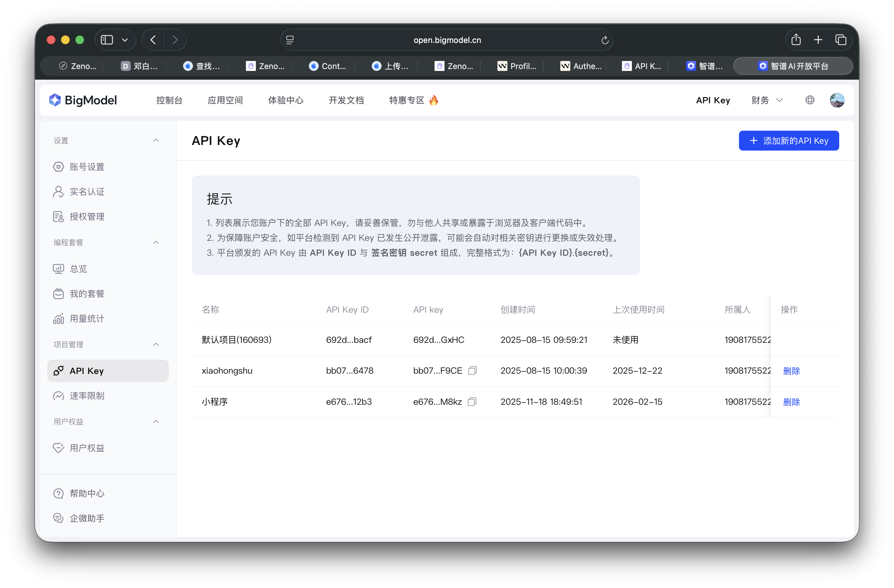The image size is (894, 588).
Task: Delete the 小程序 API key
Action: click(792, 402)
